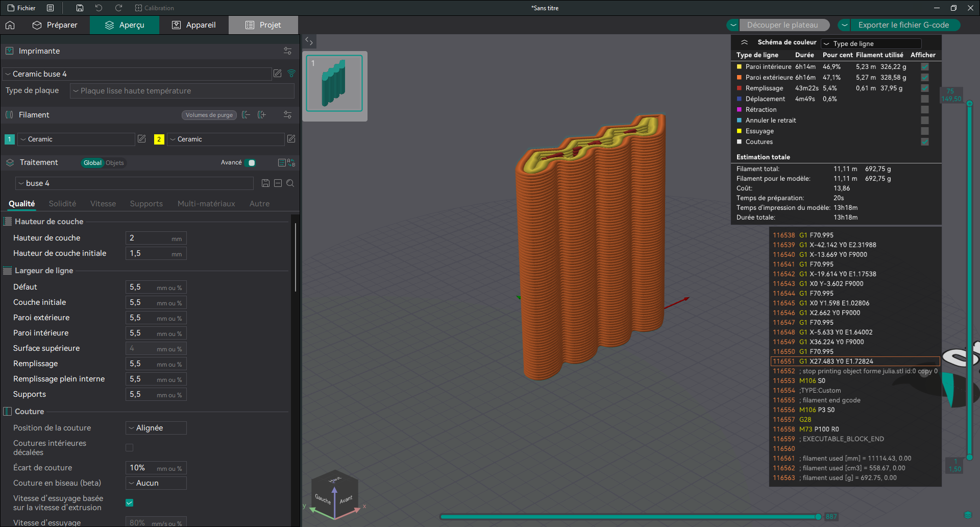This screenshot has height=527, width=980.
Task: Hide Paroi intérieure line type display
Action: pos(924,67)
